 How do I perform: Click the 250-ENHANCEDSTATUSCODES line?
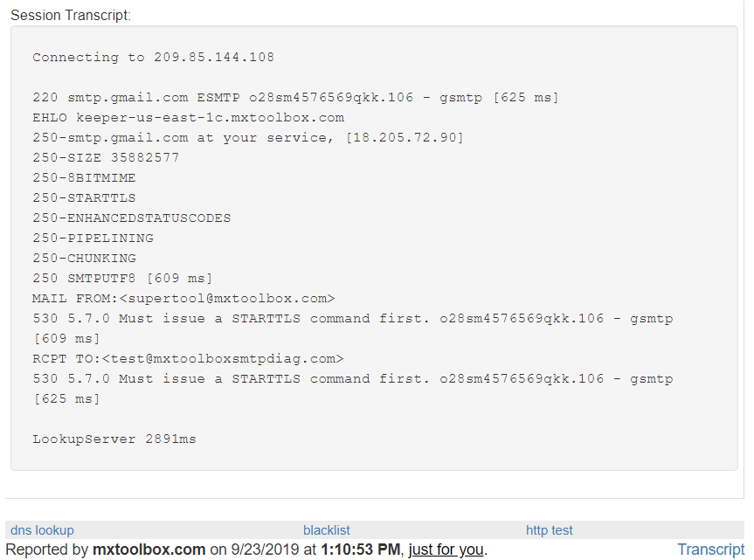tap(132, 218)
